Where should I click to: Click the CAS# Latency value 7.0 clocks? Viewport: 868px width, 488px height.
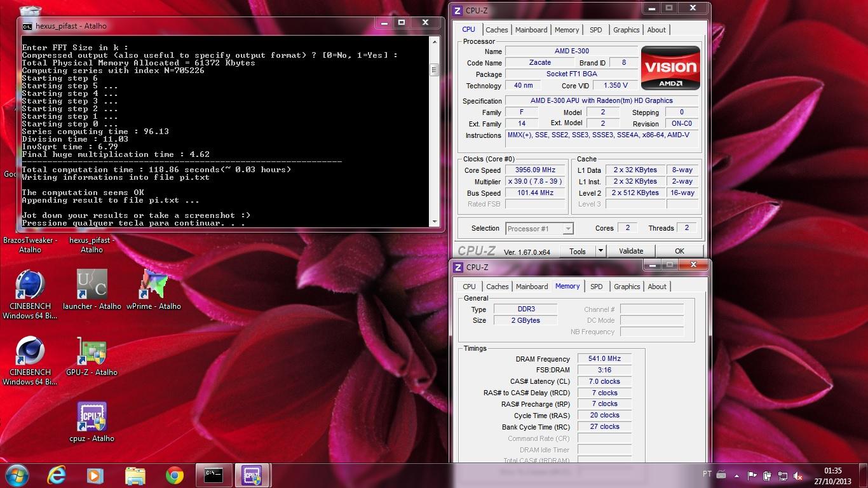[604, 381]
